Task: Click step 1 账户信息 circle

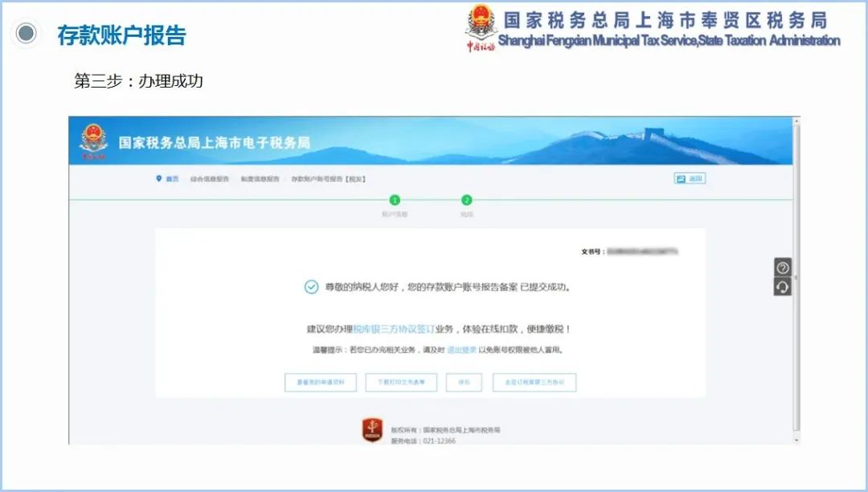Action: click(395, 200)
